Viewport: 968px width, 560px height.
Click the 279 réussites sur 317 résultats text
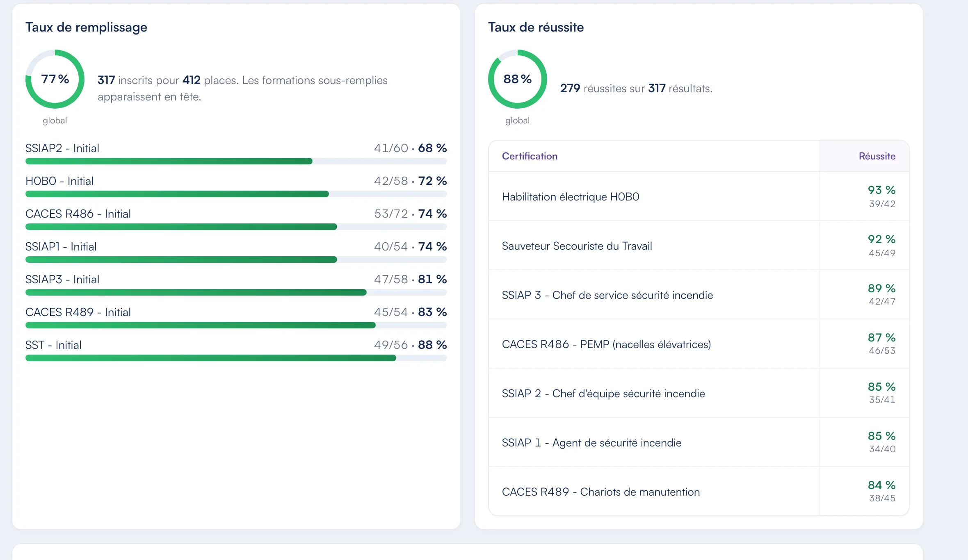click(636, 88)
